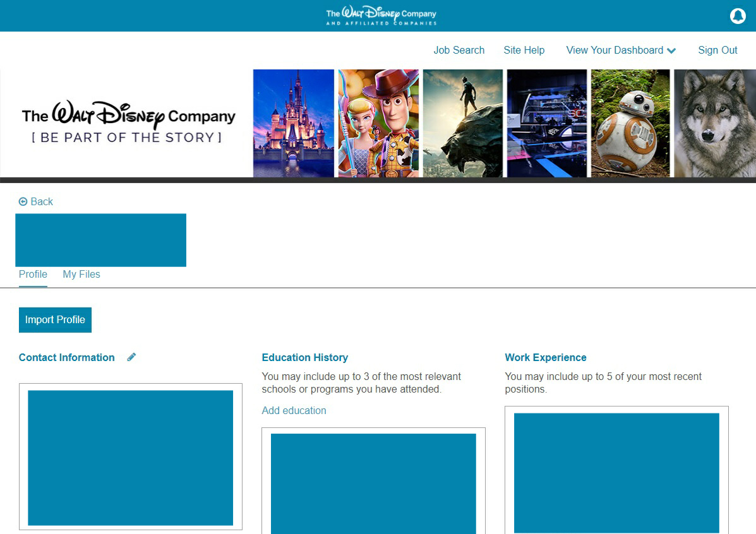The width and height of the screenshot is (756, 534).
Task: Click the notification bell icon
Action: [738, 15]
